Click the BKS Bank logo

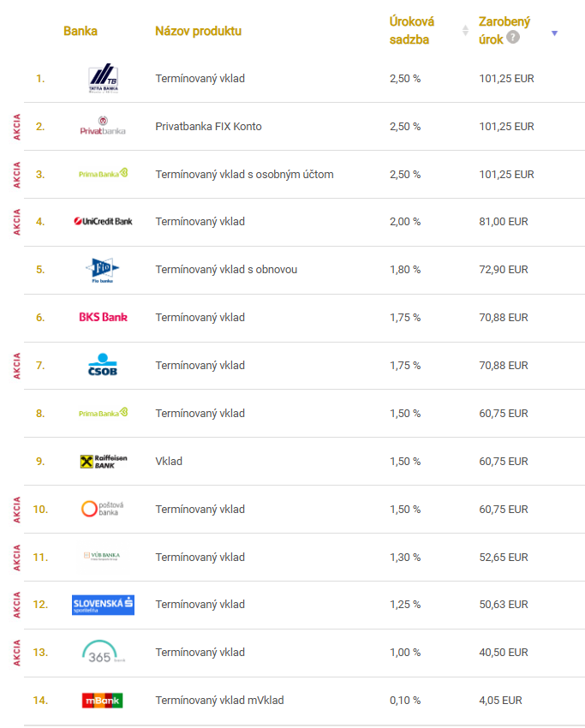[103, 317]
